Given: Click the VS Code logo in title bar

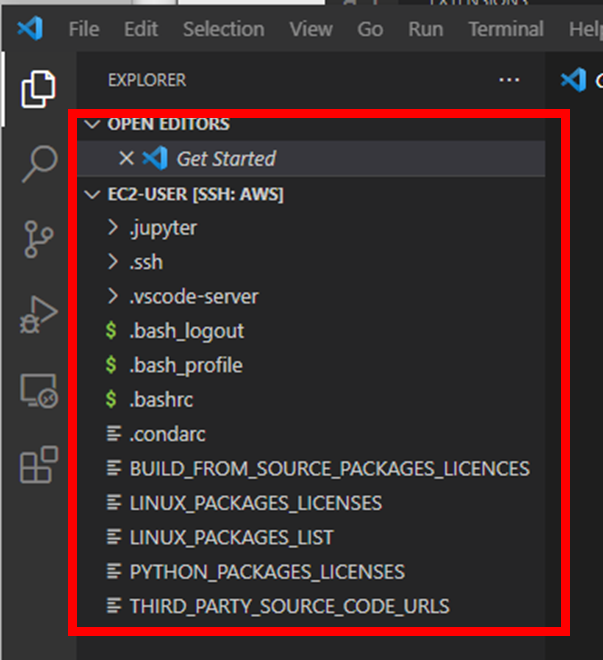Looking at the screenshot, I should (x=30, y=28).
